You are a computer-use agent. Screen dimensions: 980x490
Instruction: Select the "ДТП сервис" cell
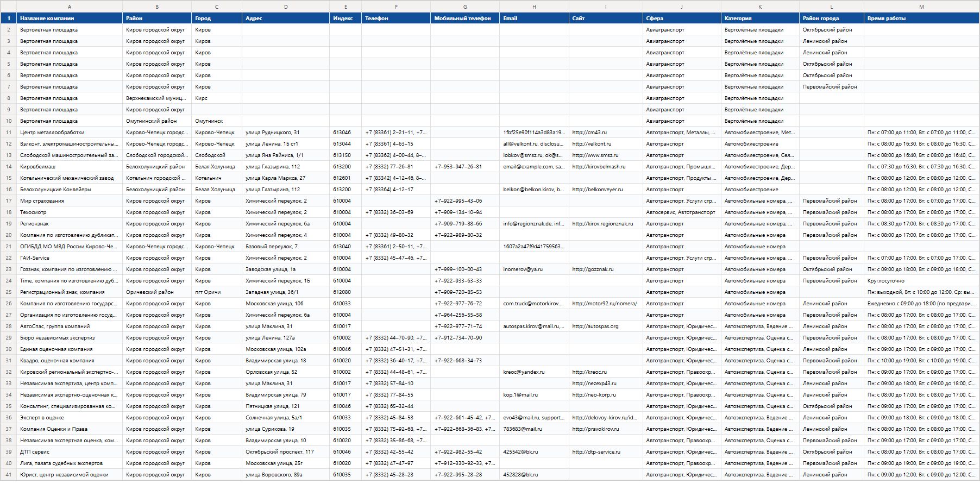(70, 452)
